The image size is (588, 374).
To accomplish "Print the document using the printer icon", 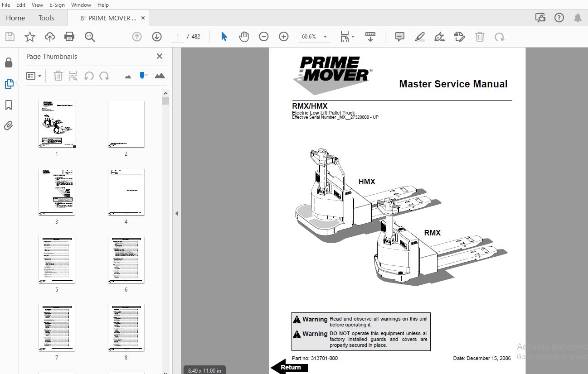I will (x=69, y=37).
